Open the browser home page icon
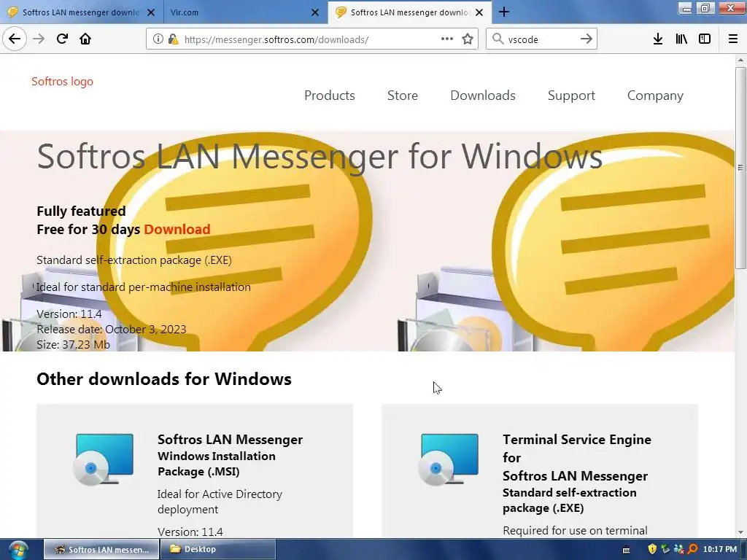Screen dimensions: 747x560 click(x=85, y=39)
